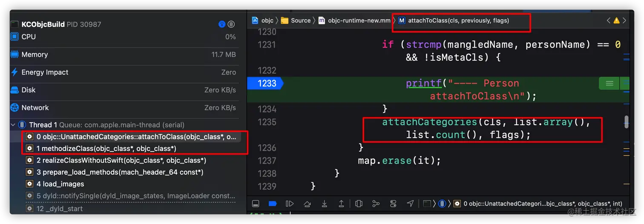Deactivate breakpoints in debug bar
The height and width of the screenshot is (224, 644).
coord(273,204)
